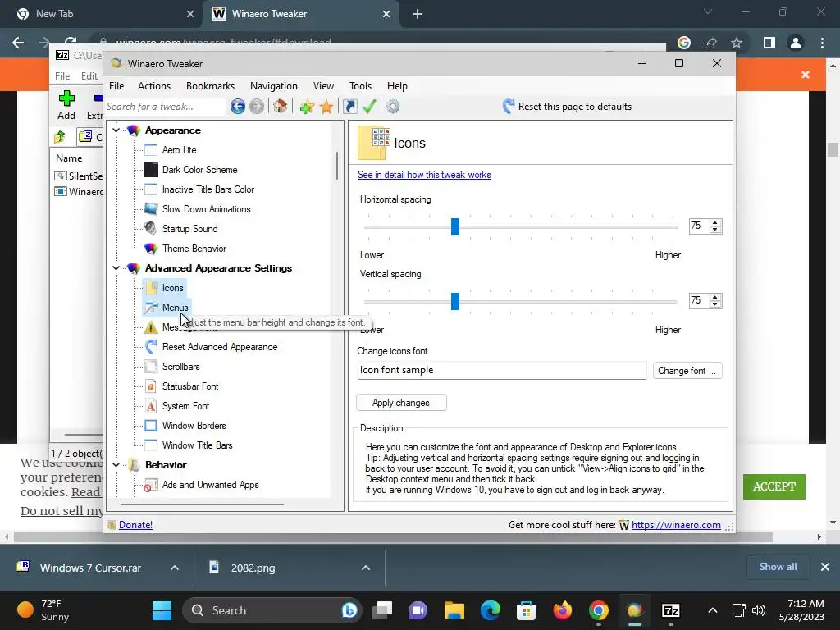840x630 pixels.
Task: Collapse the Behavior tree group
Action: (116, 465)
